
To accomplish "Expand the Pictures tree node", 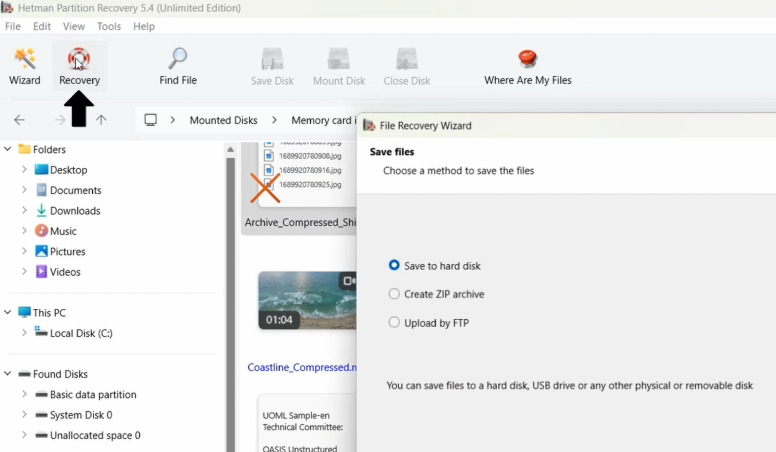I will (24, 251).
